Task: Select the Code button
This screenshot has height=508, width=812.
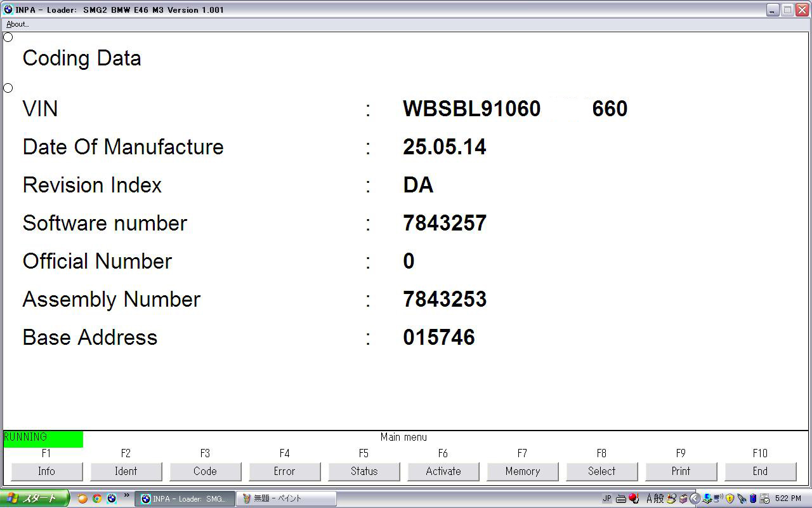Action: (x=205, y=471)
